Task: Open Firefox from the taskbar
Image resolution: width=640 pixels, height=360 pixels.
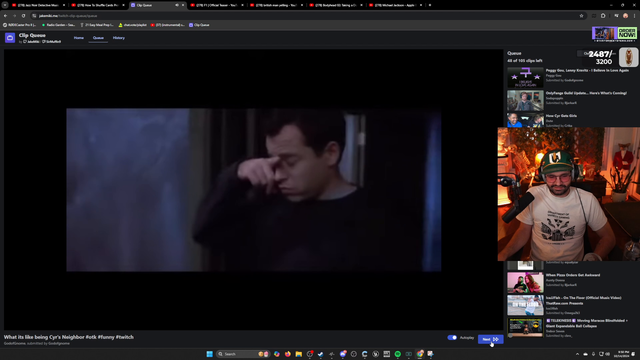Action: (x=288, y=354)
